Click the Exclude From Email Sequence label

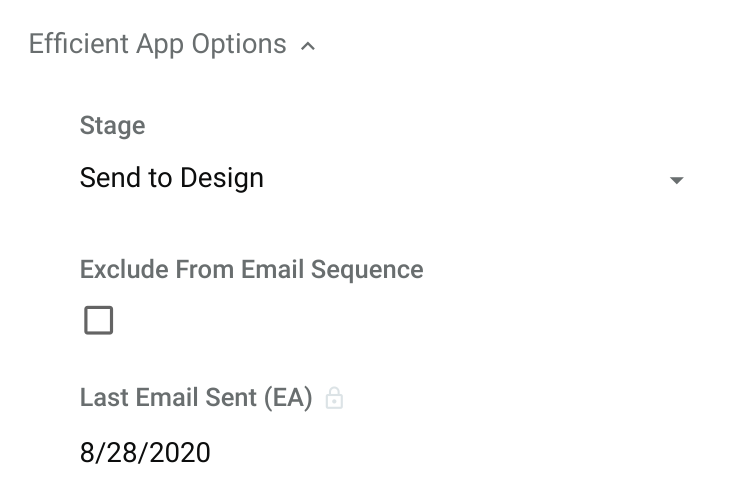pyautogui.click(x=251, y=270)
